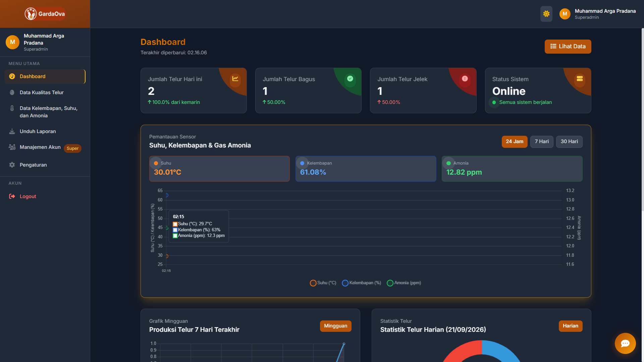Toggle the light/dark theme sun icon
Viewport: 644px width, 362px height.
pyautogui.click(x=546, y=14)
